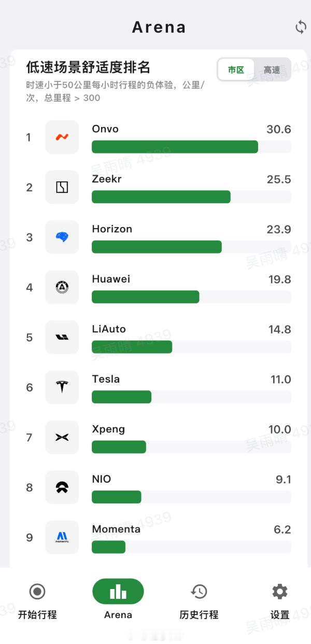Viewport: 311px width, 644px height.
Task: Tap the Tesla score value 11.0
Action: point(280,380)
